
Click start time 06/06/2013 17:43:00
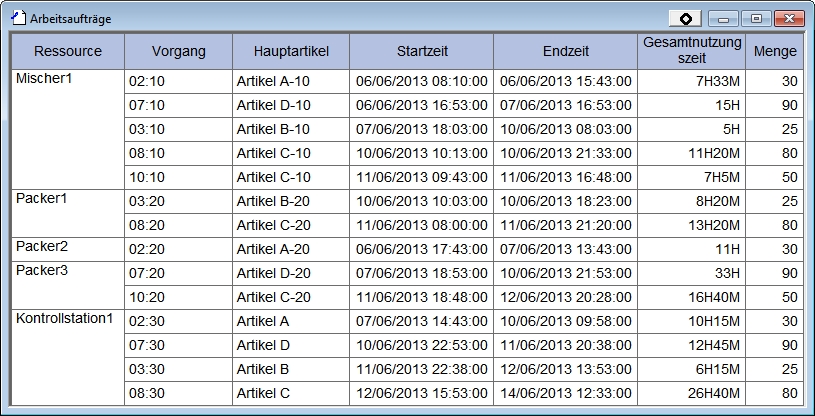pos(421,249)
